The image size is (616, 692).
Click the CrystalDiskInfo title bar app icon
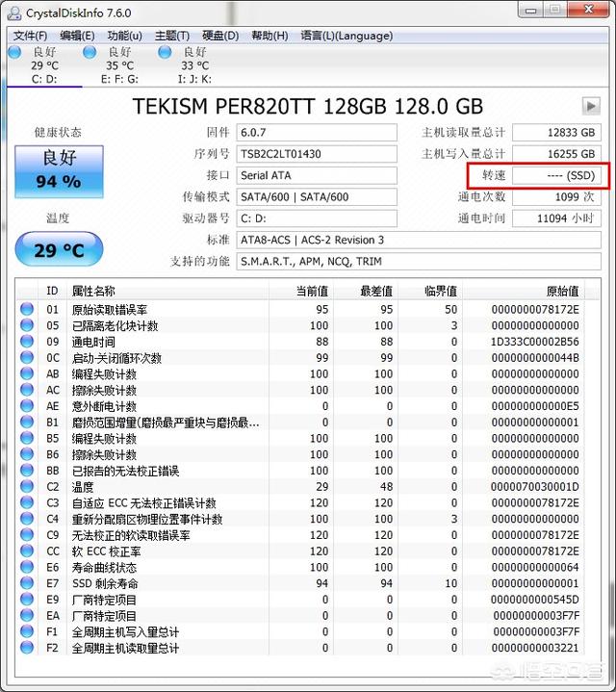(14, 13)
